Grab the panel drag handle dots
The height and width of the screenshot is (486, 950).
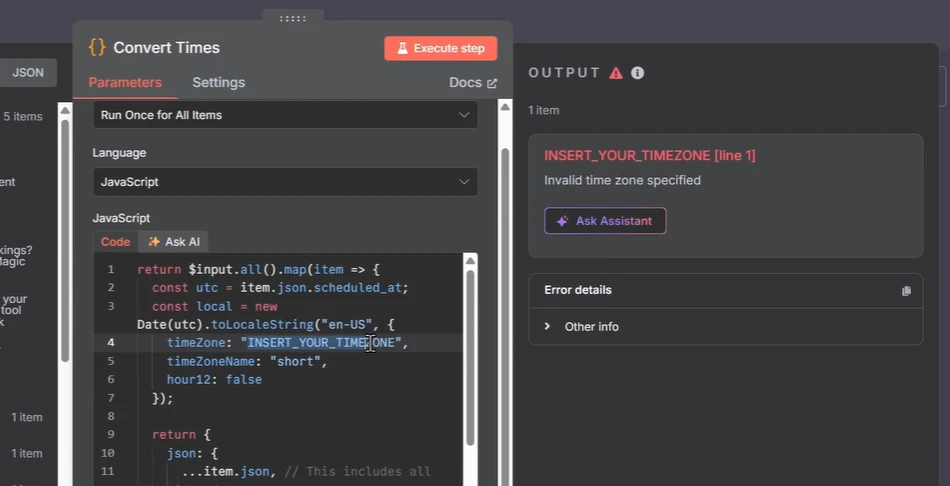point(293,19)
